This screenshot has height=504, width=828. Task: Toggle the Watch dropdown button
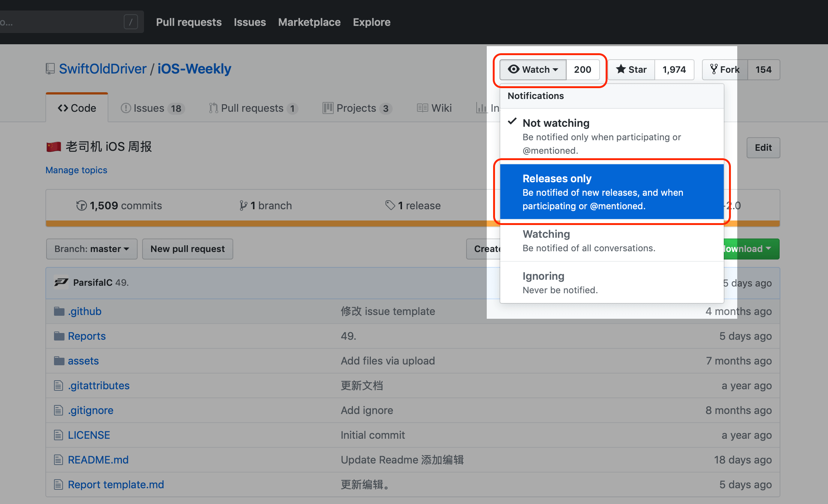[x=533, y=69]
